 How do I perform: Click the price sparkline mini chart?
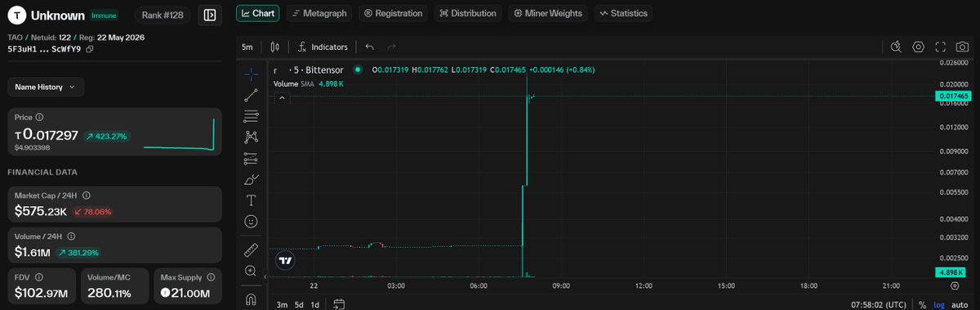179,134
